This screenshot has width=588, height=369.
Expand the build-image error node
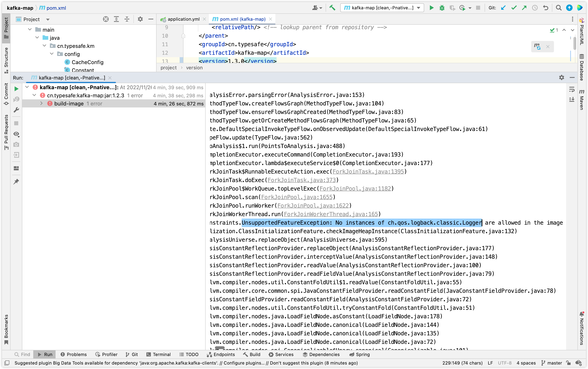(42, 103)
